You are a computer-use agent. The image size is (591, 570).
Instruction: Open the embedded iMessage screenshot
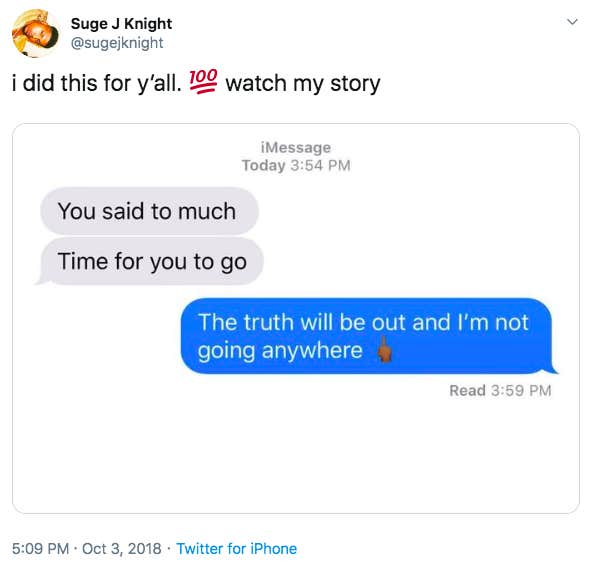pos(296,318)
